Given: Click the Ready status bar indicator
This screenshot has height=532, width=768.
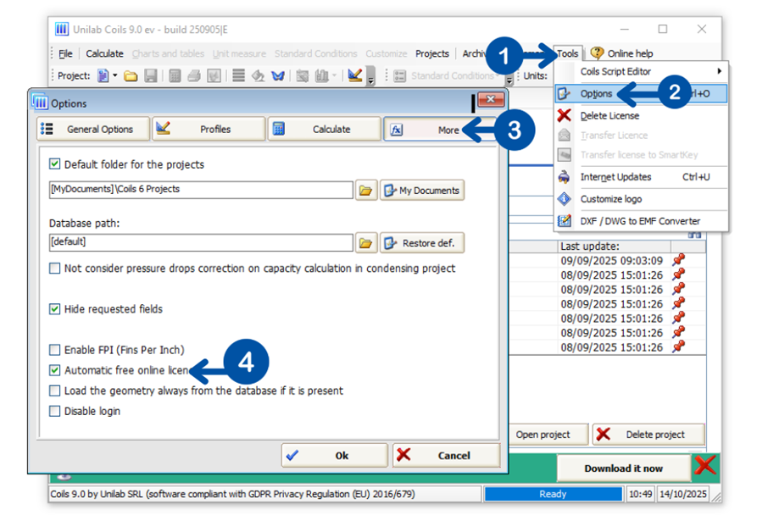Looking at the screenshot, I should tap(553, 495).
